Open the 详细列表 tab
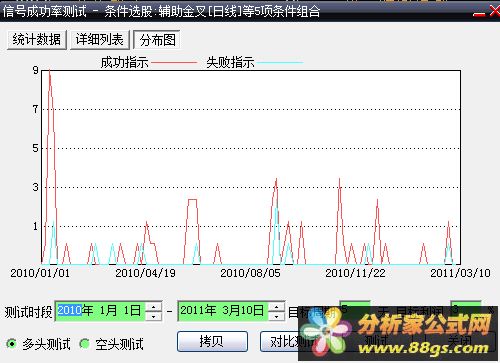The image size is (500, 363). (99, 40)
